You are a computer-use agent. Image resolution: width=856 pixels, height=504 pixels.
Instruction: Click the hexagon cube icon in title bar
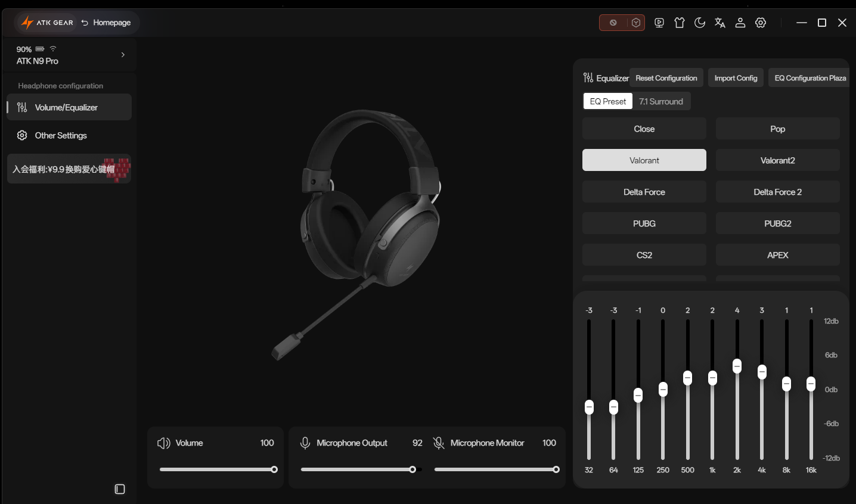pos(636,23)
